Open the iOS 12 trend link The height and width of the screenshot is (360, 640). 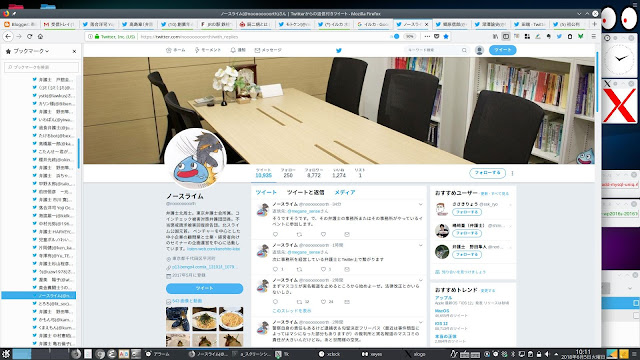point(441,324)
